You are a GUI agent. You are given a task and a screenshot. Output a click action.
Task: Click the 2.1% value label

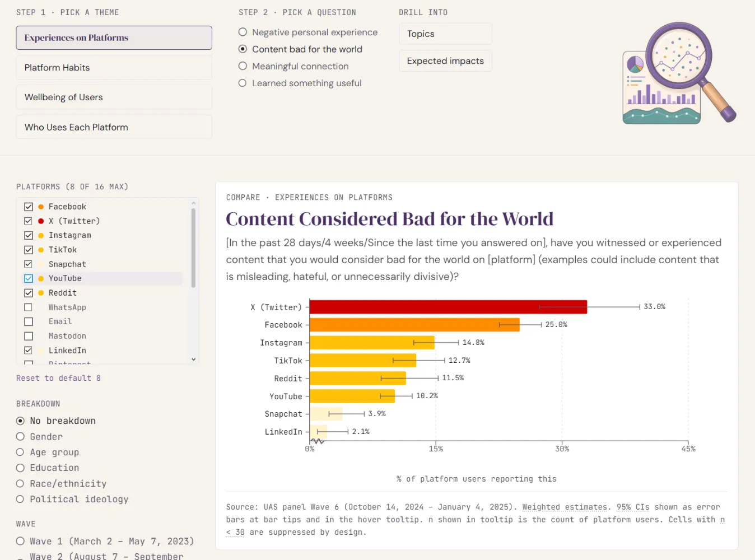coord(361,432)
